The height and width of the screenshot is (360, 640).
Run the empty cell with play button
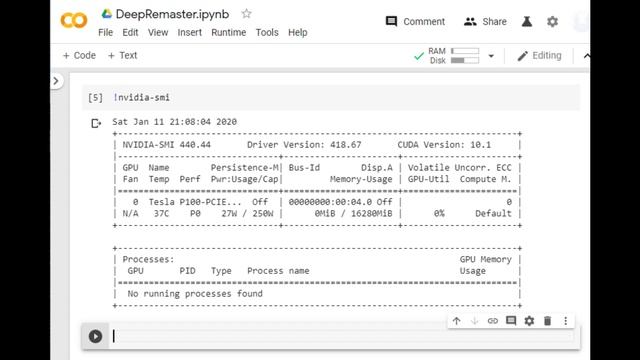coord(96,336)
